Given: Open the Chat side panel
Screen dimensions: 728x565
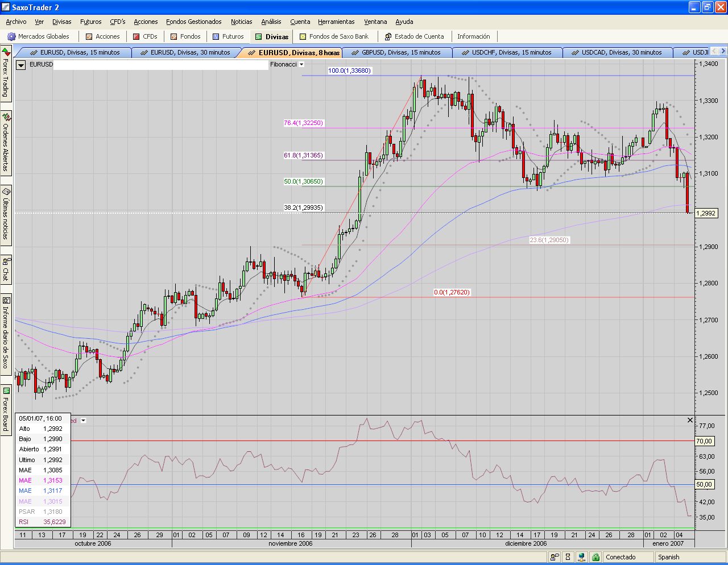Looking at the screenshot, I should coord(6,269).
